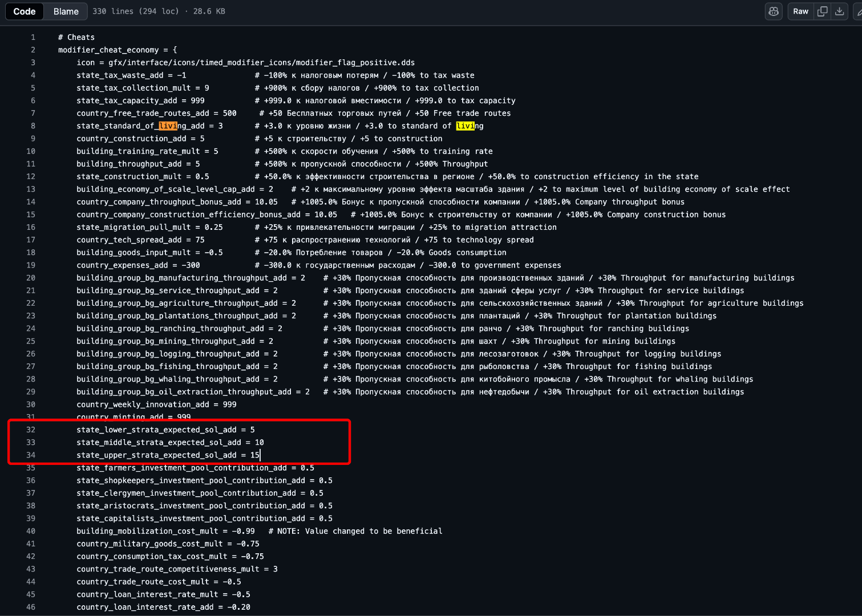This screenshot has height=616, width=862.
Task: Switch to the Code view tab
Action: pyautogui.click(x=25, y=11)
